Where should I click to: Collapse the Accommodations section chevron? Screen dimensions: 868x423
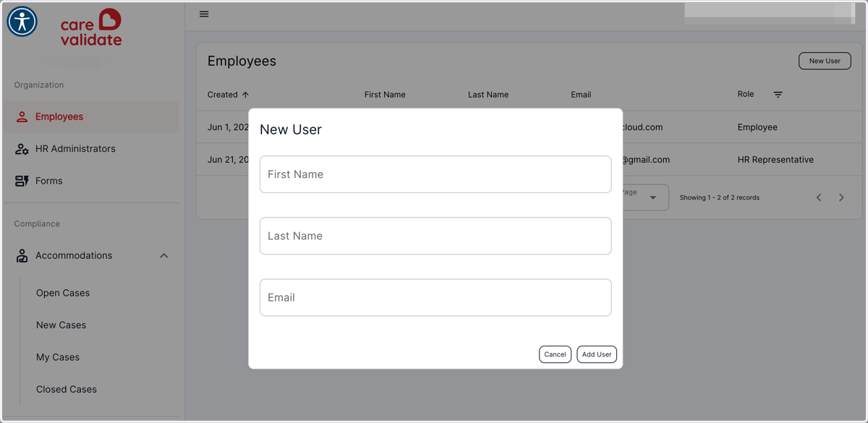tap(164, 255)
